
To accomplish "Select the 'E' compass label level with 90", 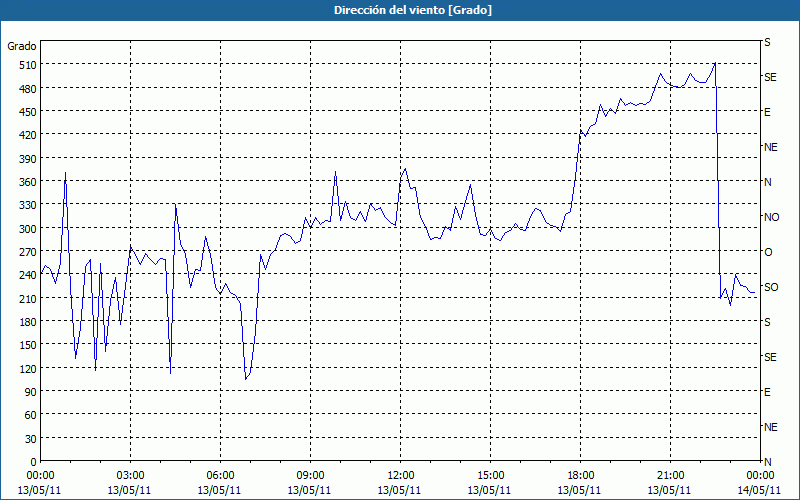I will click(767, 392).
